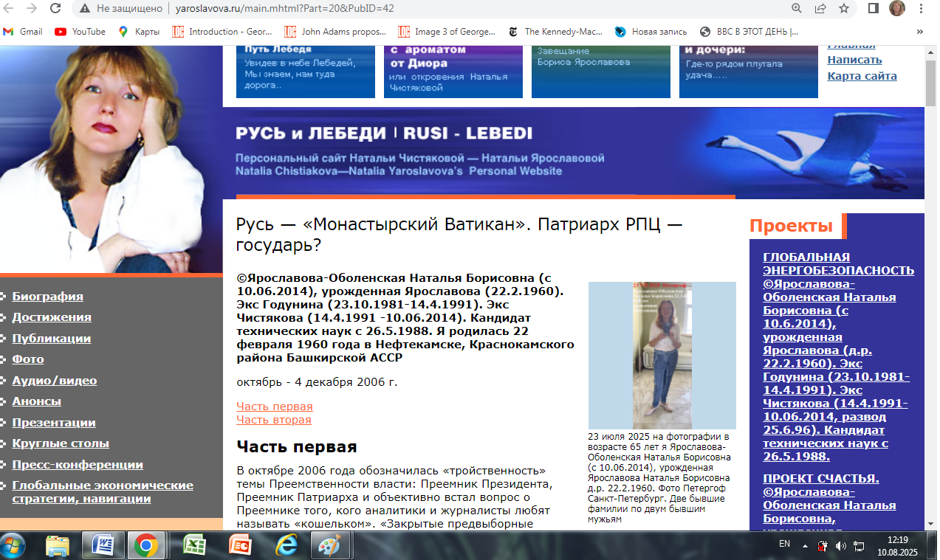Click the browser reload button
This screenshot has height=560, width=940.
pyautogui.click(x=55, y=9)
